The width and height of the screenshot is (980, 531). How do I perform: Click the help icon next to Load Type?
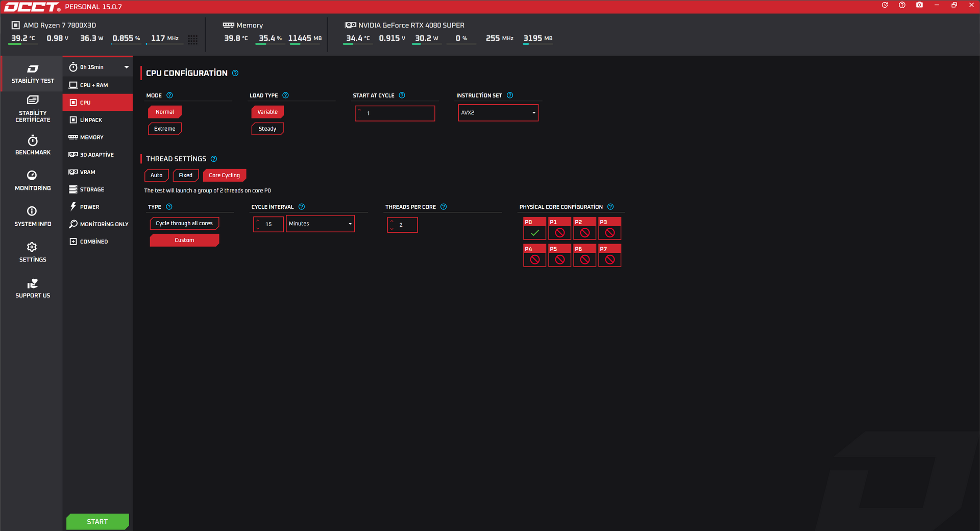point(285,95)
